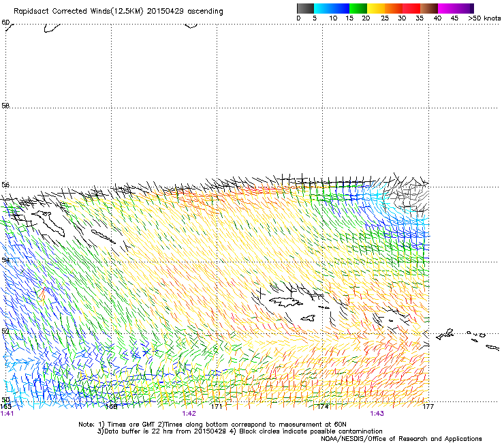Click the '52' latitude label
This screenshot has height=443, width=504.
coord(5,331)
